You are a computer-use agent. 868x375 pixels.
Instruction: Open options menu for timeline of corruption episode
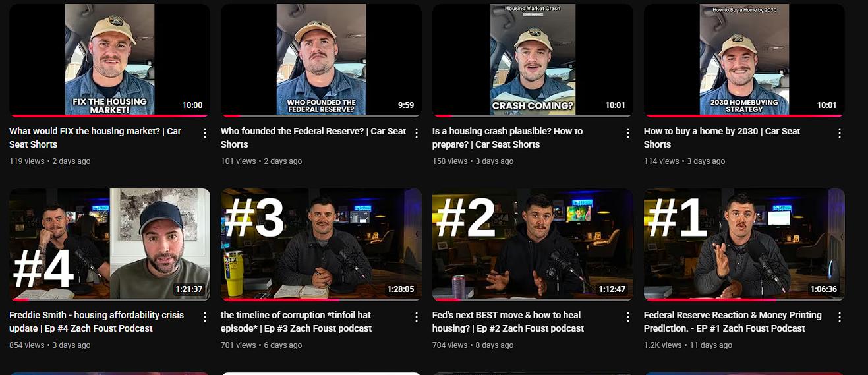417,317
